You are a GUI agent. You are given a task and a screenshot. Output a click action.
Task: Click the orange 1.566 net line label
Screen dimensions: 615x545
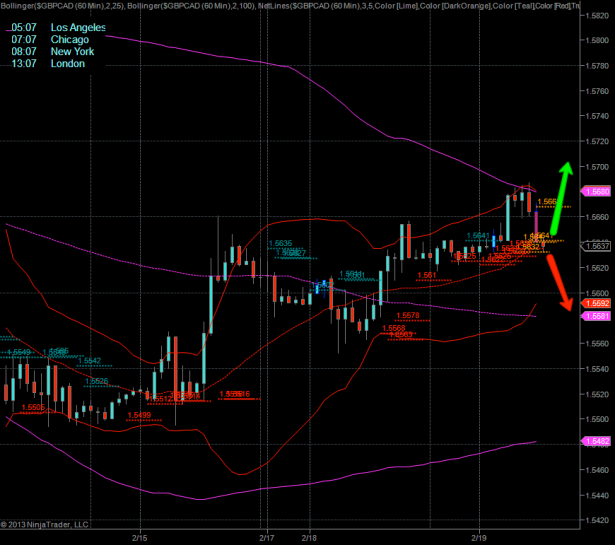point(549,201)
